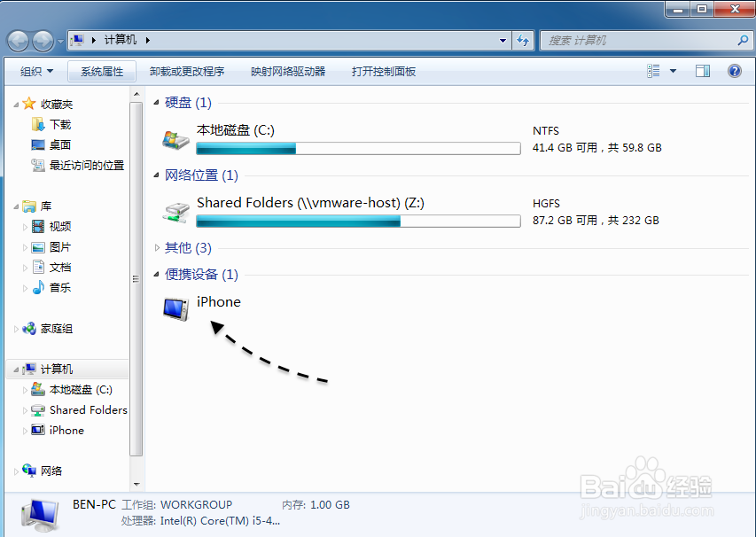
Task: Click text 41.4 GB 可用，共 59.8 GB
Action: click(x=596, y=147)
